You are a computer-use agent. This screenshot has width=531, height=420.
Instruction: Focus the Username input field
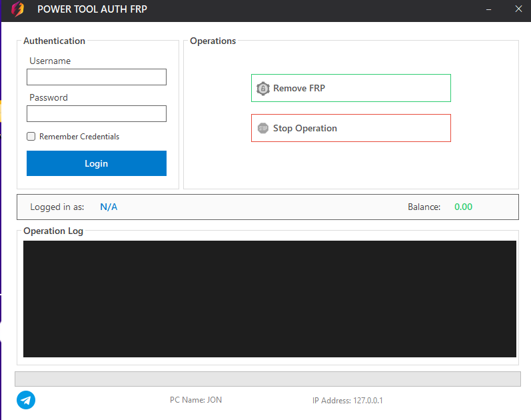97,77
